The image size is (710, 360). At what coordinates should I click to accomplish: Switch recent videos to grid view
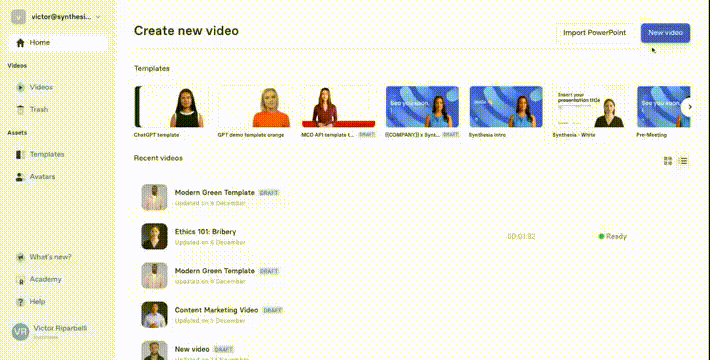point(668,161)
